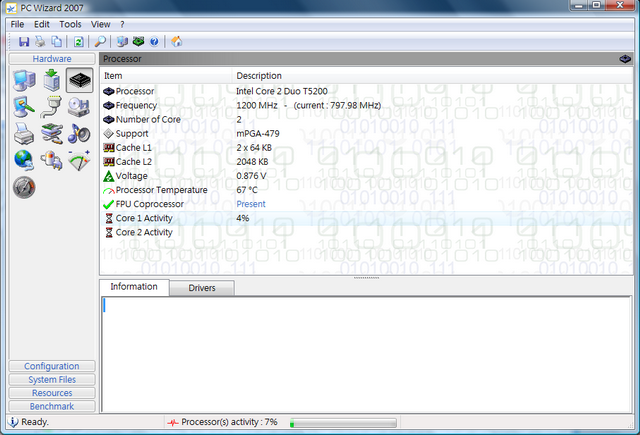Image resolution: width=640 pixels, height=435 pixels.
Task: Click the Copy toolbar icon
Action: tap(56, 41)
